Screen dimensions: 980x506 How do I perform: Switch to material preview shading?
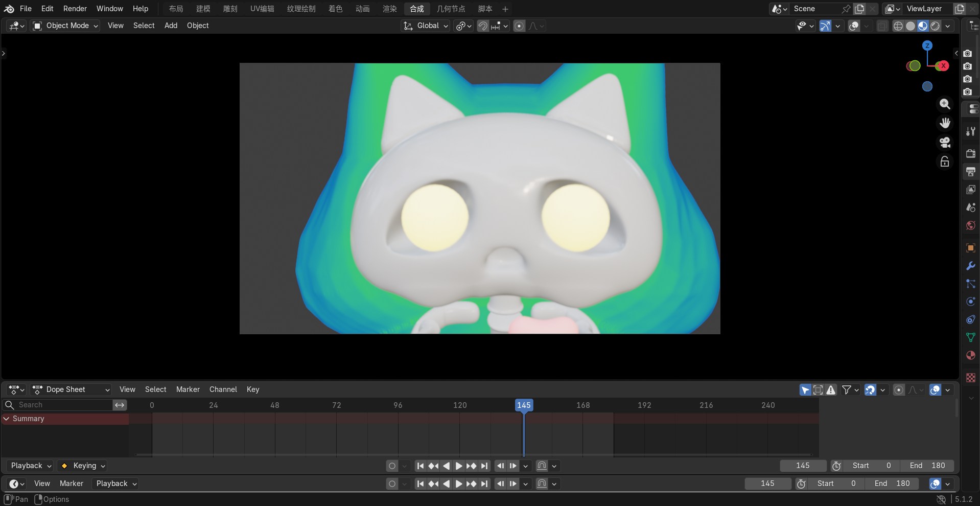point(923,26)
